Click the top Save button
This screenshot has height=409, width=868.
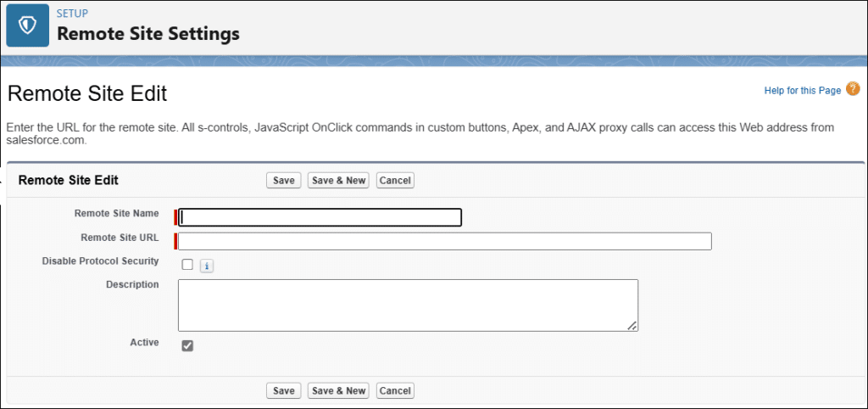pyautogui.click(x=283, y=181)
